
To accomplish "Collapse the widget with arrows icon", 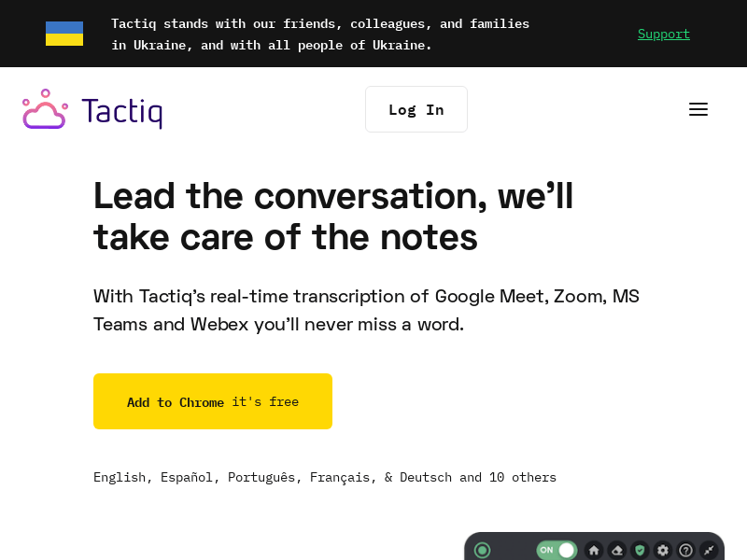I will click(x=709, y=551).
